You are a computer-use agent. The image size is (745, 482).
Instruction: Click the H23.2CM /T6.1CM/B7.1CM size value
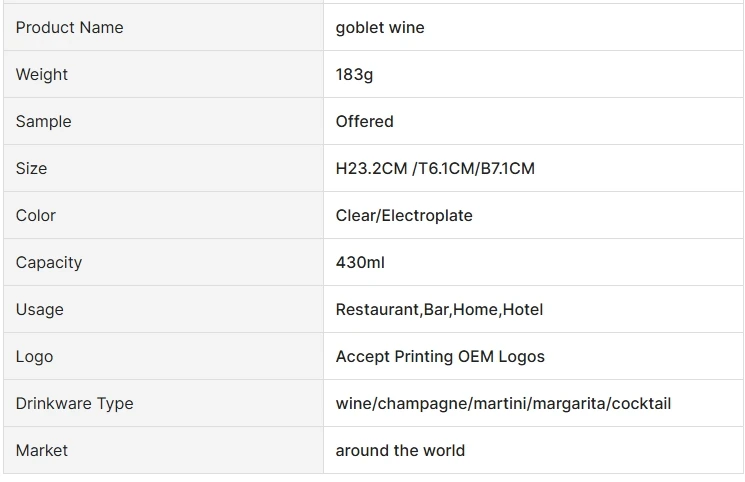pyautogui.click(x=435, y=169)
